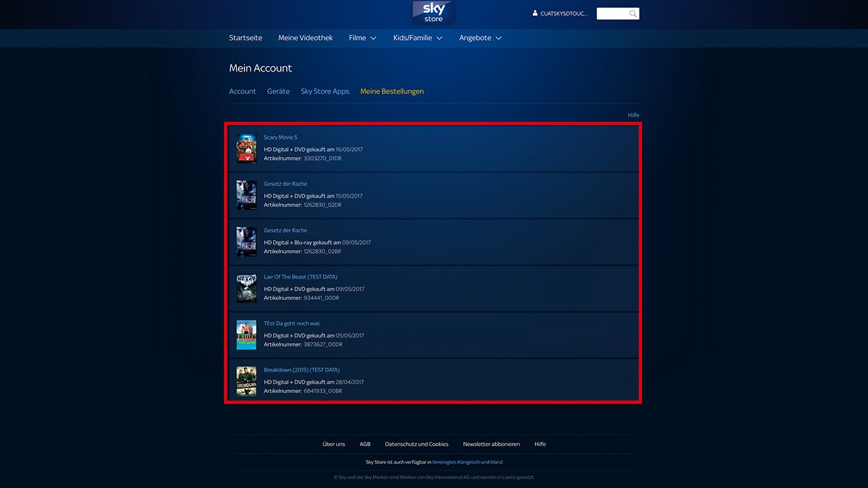Click inside the search input field
Screen dimensions: 868x488
tap(612, 13)
